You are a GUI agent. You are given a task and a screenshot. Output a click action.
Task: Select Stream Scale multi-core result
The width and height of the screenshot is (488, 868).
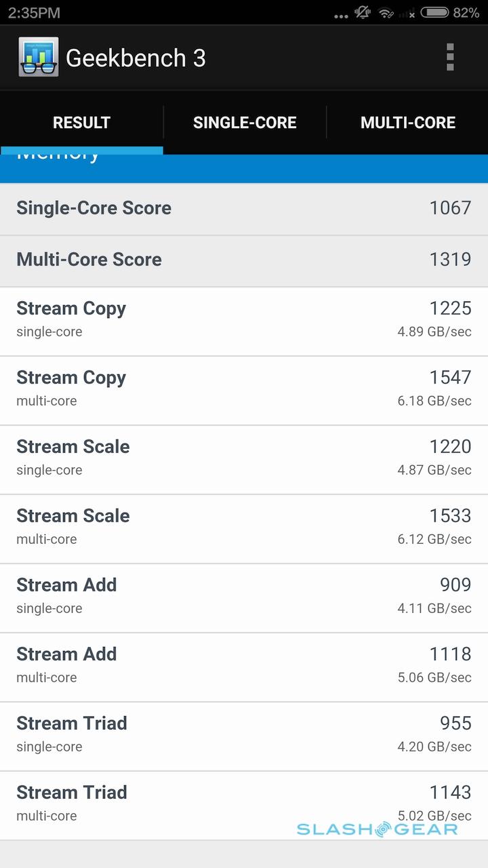click(x=244, y=527)
